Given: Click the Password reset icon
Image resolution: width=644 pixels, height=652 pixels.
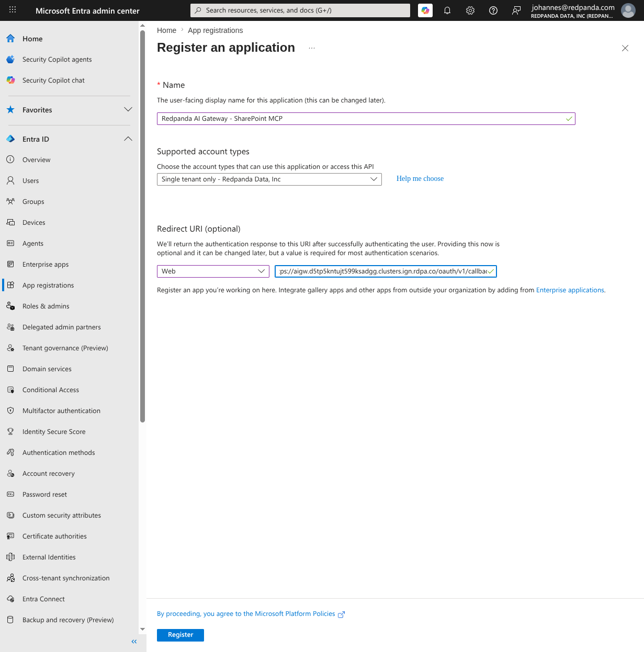Looking at the screenshot, I should click(x=10, y=495).
